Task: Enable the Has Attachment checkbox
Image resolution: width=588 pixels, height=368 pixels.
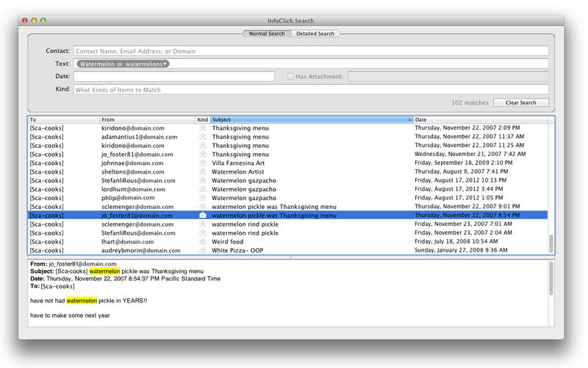Action: coord(291,77)
